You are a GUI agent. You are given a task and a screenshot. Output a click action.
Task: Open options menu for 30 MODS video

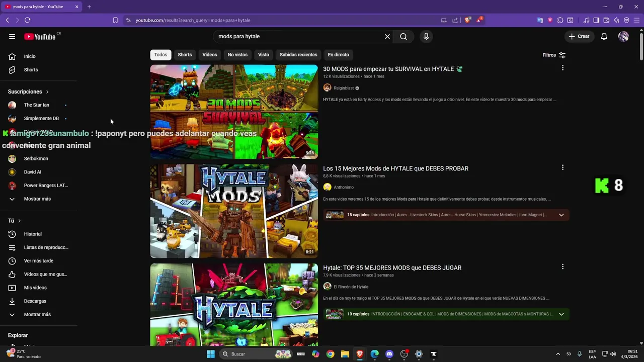pos(562,68)
